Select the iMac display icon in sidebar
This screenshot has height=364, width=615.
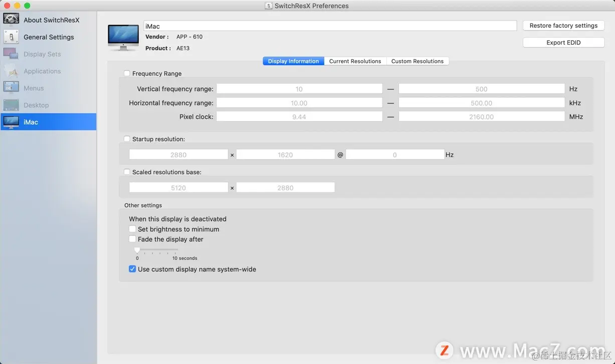(x=11, y=122)
